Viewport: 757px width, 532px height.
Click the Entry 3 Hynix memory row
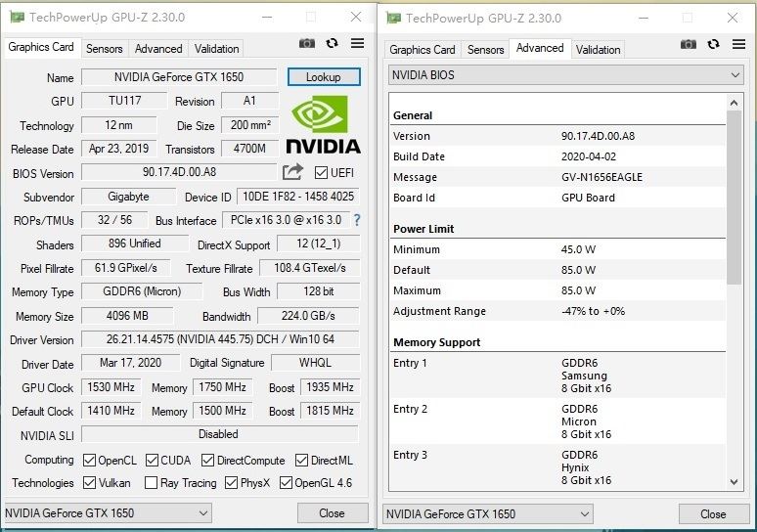557,467
